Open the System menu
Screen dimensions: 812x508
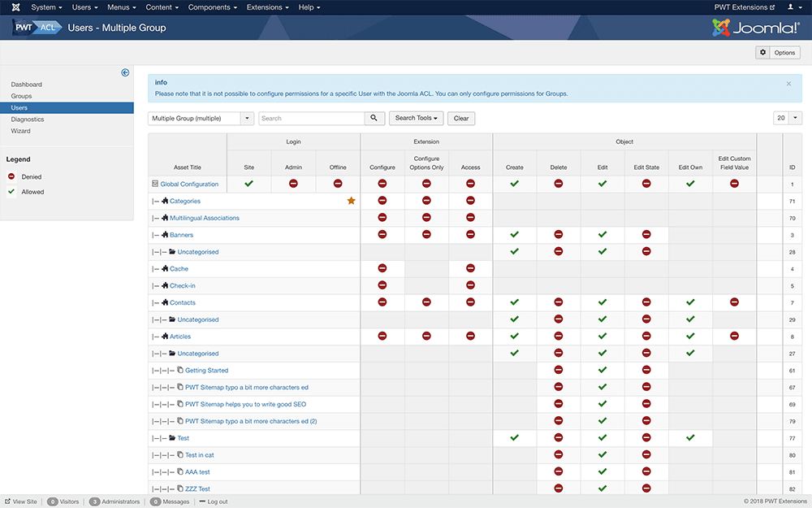tap(46, 7)
